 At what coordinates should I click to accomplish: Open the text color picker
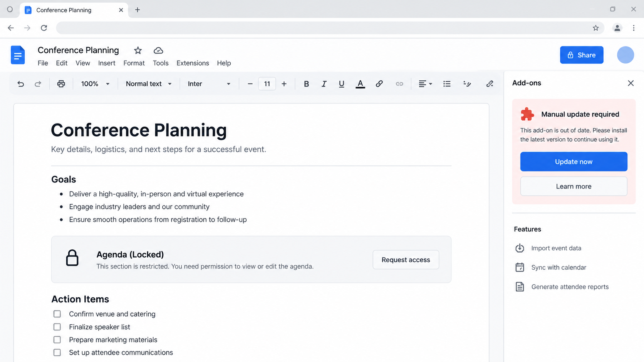[360, 84]
